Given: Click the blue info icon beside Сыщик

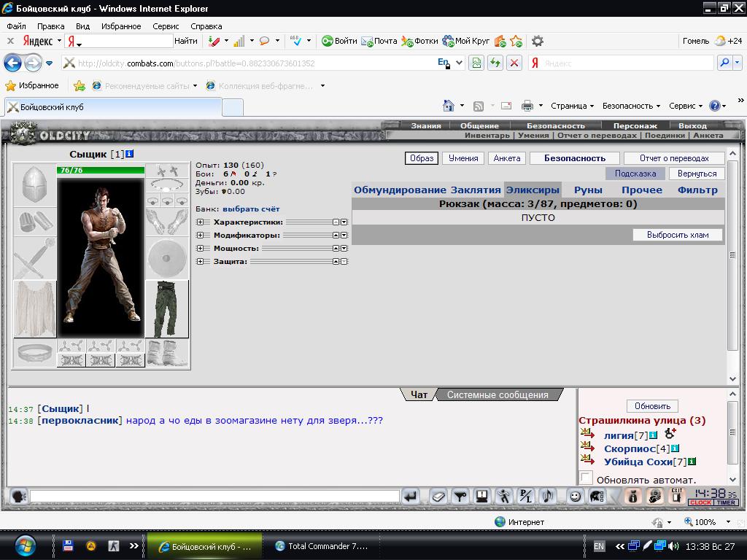Looking at the screenshot, I should pyautogui.click(x=129, y=154).
